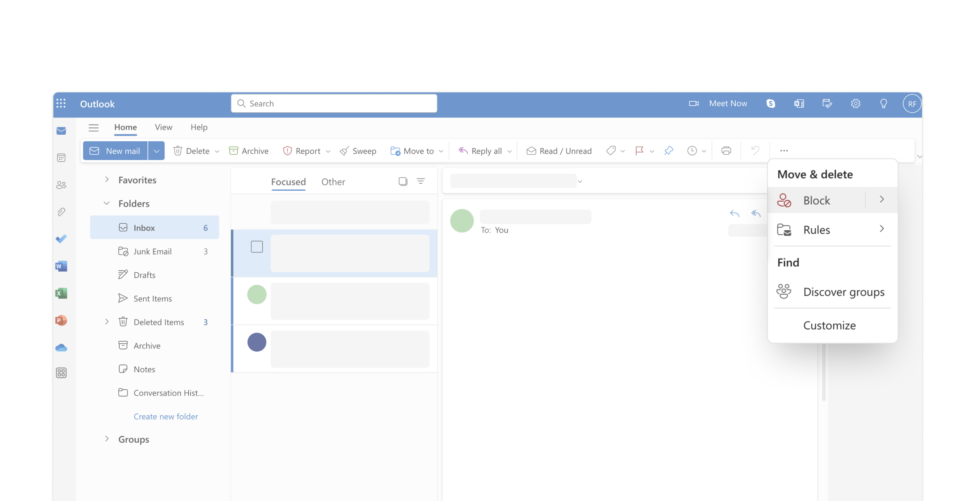
Task: Click the Pin message toolbar icon
Action: click(668, 151)
